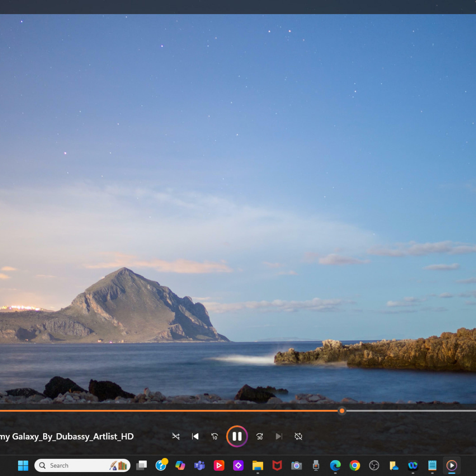Toggle shuffle mode
Viewport: 476px width, 476px height.
176,436
